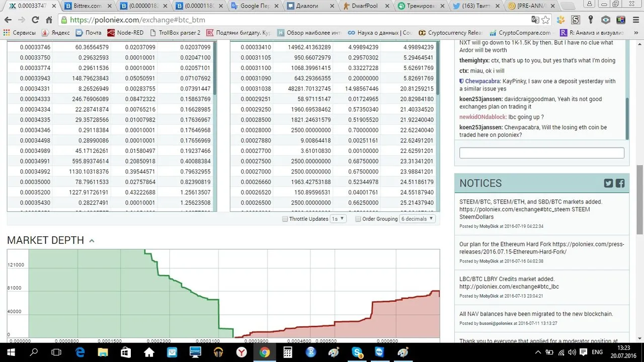
Task: Click the address bar URL
Action: click(137, 20)
